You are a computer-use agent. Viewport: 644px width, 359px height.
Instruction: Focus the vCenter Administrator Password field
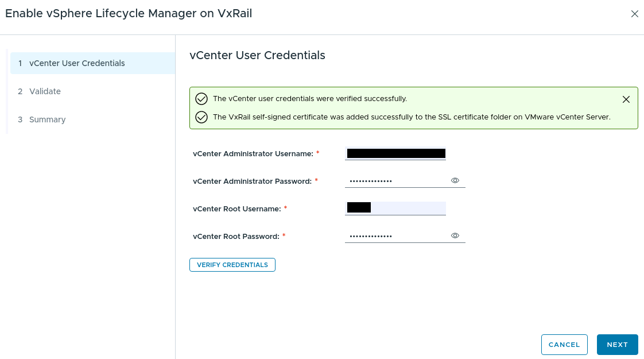[x=396, y=180]
